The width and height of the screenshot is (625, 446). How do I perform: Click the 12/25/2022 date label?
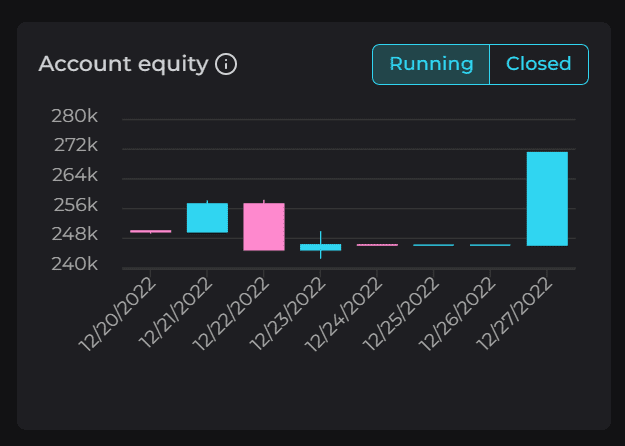401,314
